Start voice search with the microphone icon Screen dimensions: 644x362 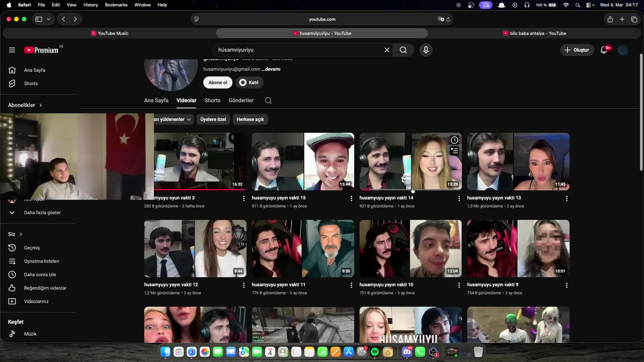[x=426, y=50]
